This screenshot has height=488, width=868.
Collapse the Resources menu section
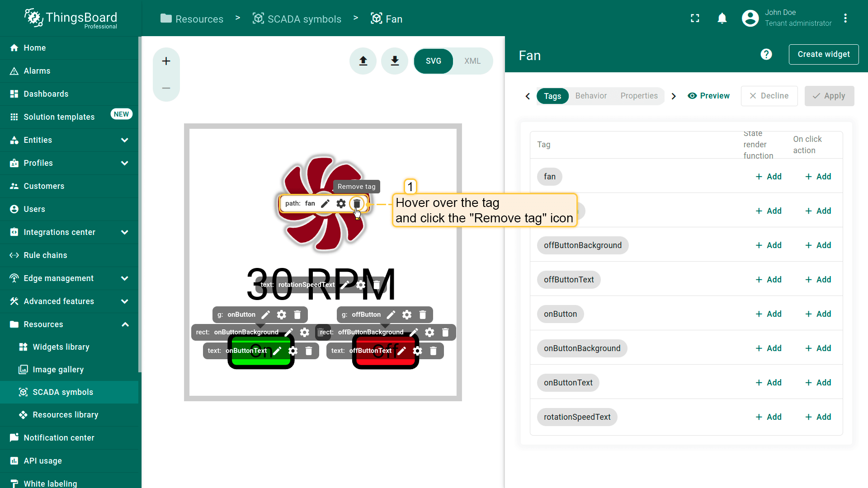pos(125,324)
